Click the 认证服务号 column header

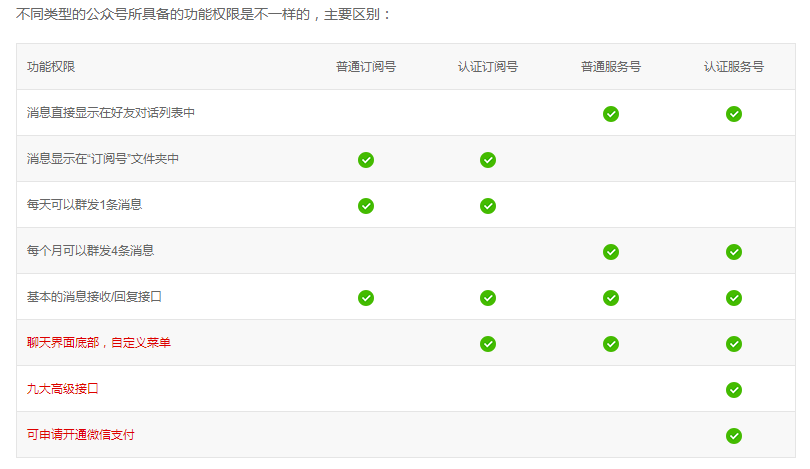click(733, 67)
